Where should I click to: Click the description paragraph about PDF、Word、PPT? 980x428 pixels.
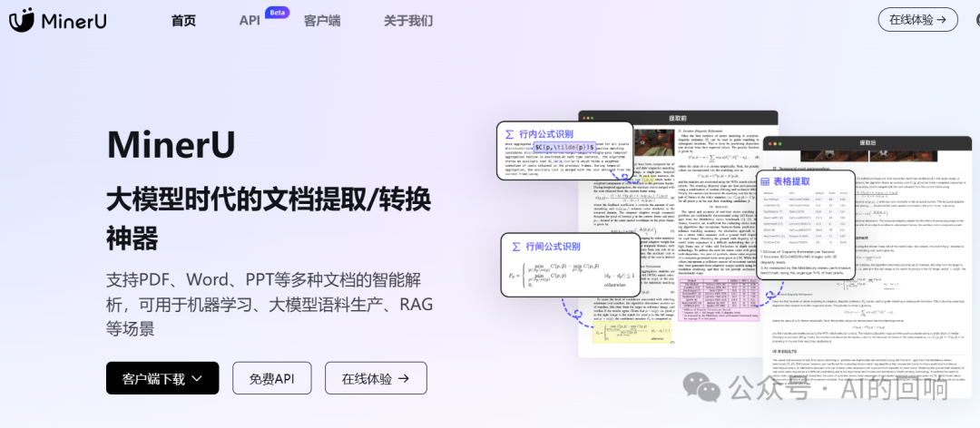[269, 303]
